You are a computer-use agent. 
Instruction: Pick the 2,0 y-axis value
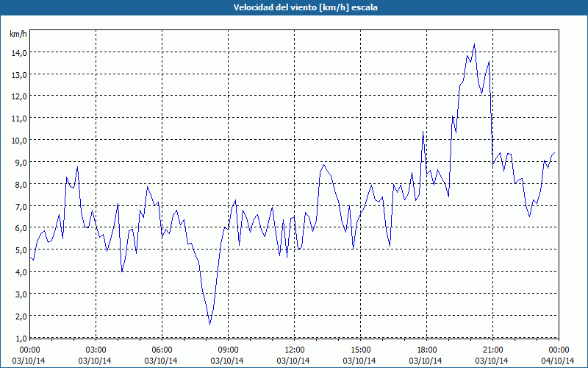(x=21, y=316)
